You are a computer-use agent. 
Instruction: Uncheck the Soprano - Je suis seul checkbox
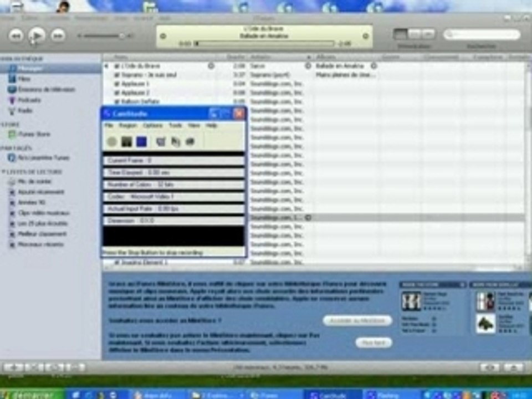pos(117,75)
